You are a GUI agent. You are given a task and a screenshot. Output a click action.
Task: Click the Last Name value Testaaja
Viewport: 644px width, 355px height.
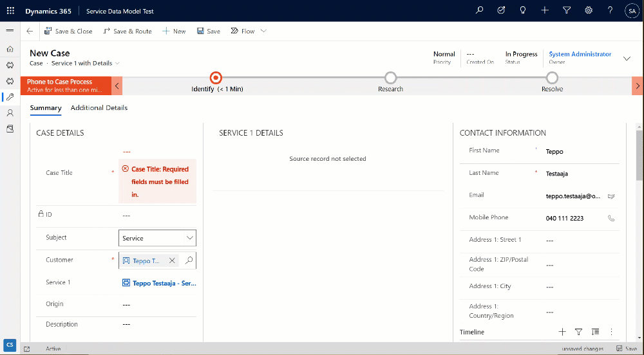point(557,174)
